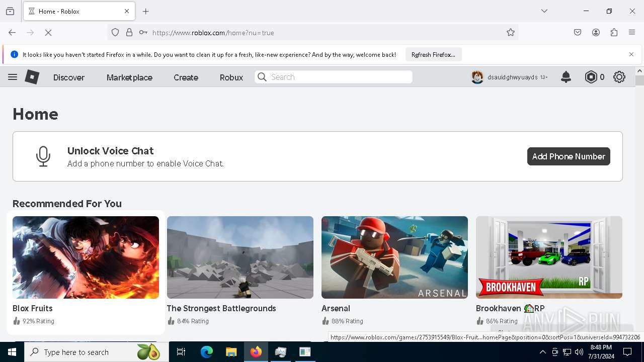644x362 pixels.
Task: Click the Brookhaven RP thumbnail
Action: click(549, 257)
